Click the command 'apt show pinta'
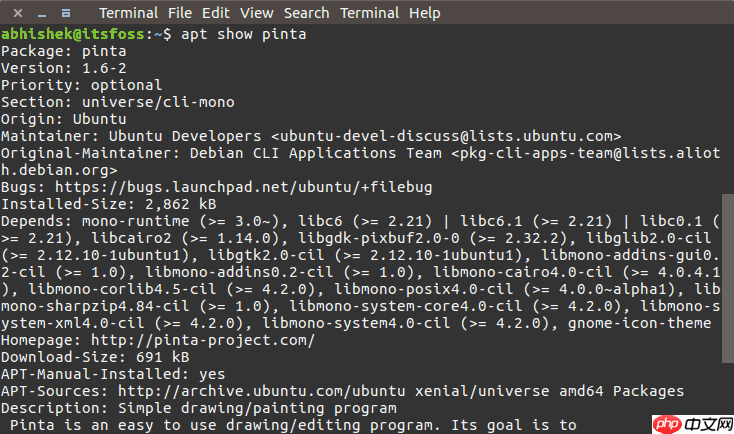This screenshot has width=734, height=434. click(243, 34)
